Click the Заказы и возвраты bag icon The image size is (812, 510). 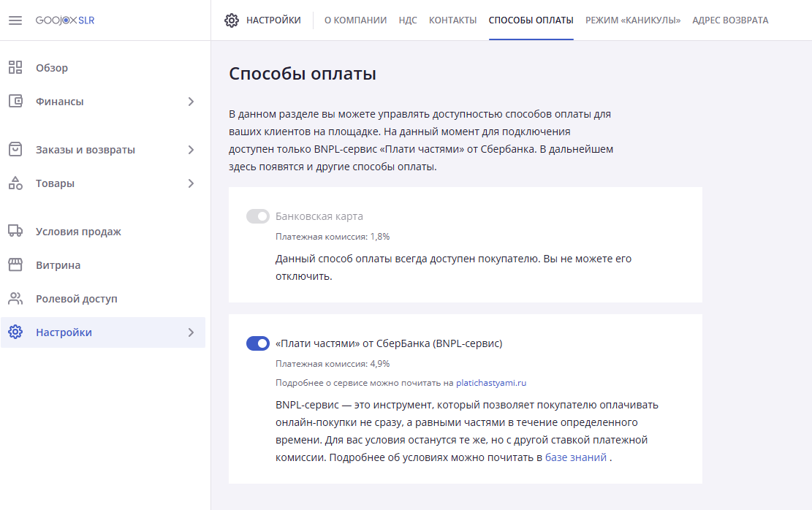(15, 150)
